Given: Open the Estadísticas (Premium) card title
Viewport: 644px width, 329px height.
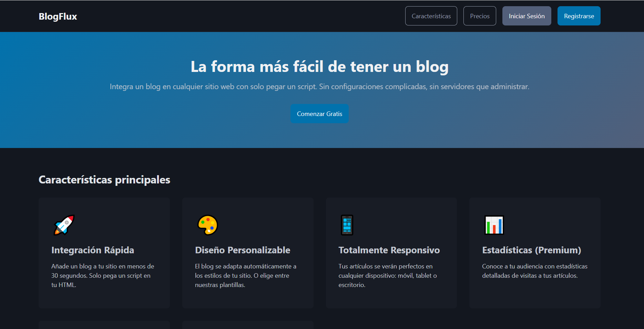Looking at the screenshot, I should (532, 250).
